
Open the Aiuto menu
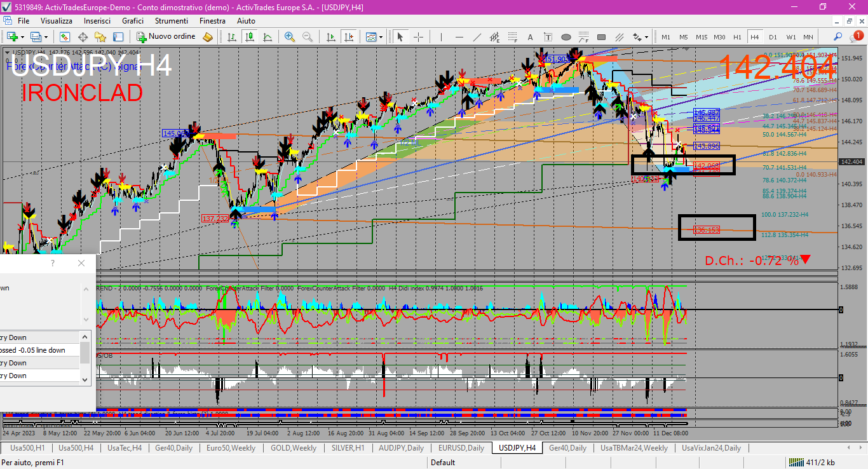pyautogui.click(x=246, y=21)
